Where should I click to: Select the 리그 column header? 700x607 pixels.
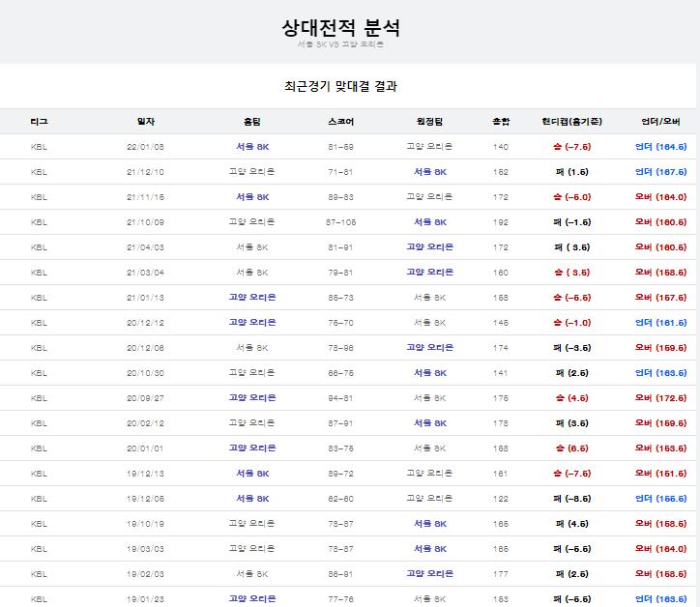coord(39,122)
